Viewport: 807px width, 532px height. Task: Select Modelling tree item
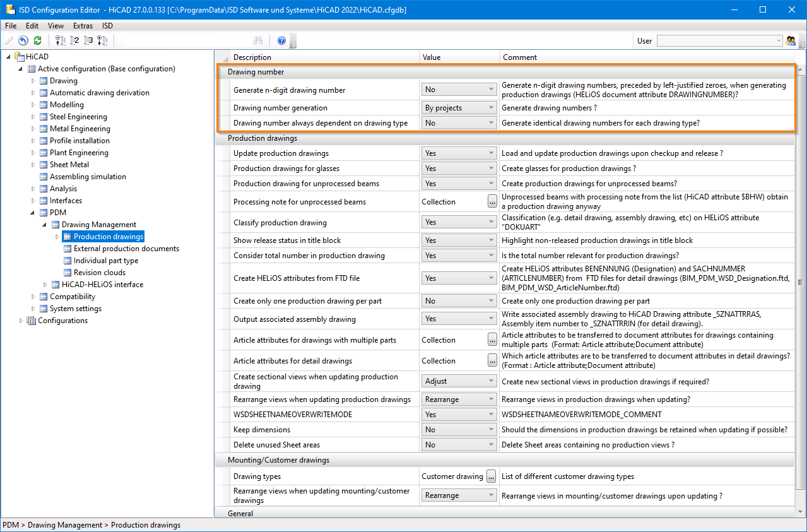point(67,105)
